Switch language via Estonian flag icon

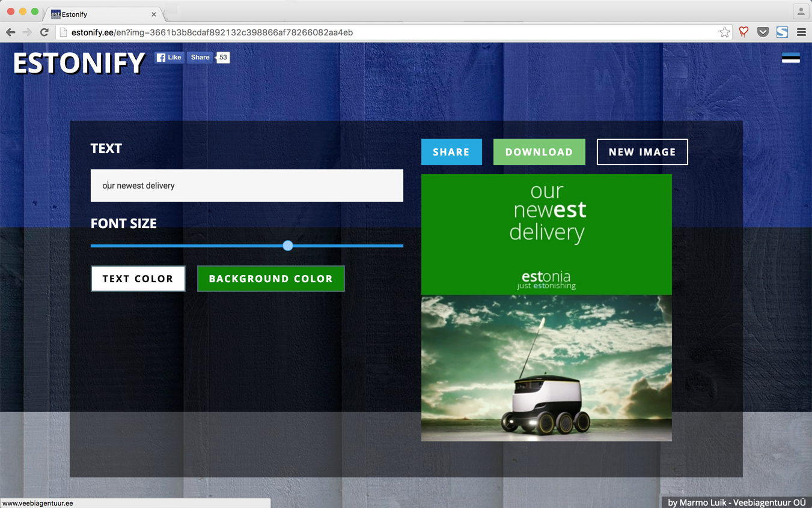tap(791, 58)
